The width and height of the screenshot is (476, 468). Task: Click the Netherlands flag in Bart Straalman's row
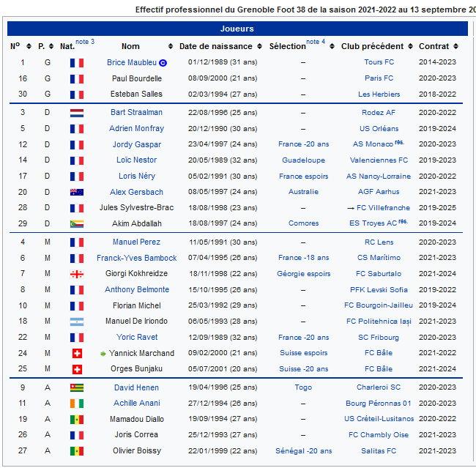(77, 113)
